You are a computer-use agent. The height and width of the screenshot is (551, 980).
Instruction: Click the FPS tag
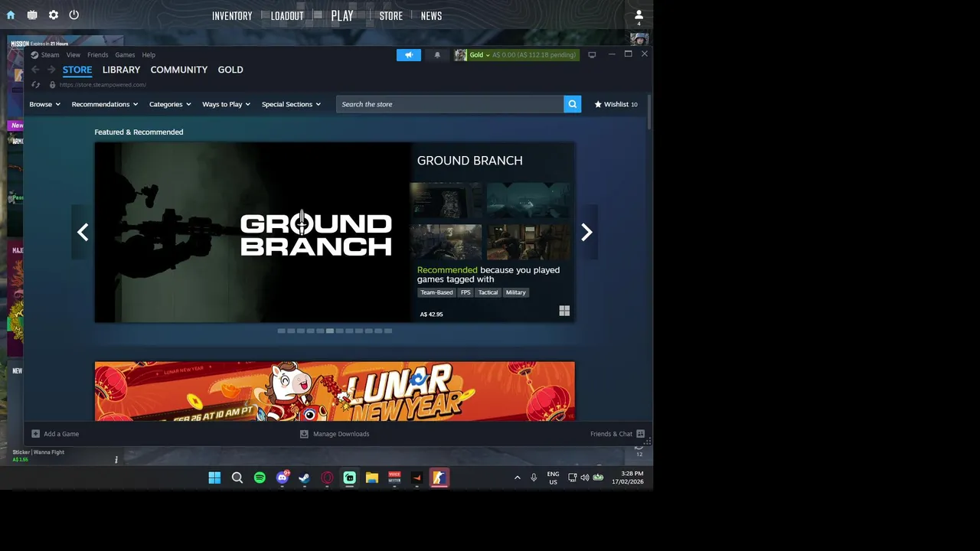click(465, 292)
